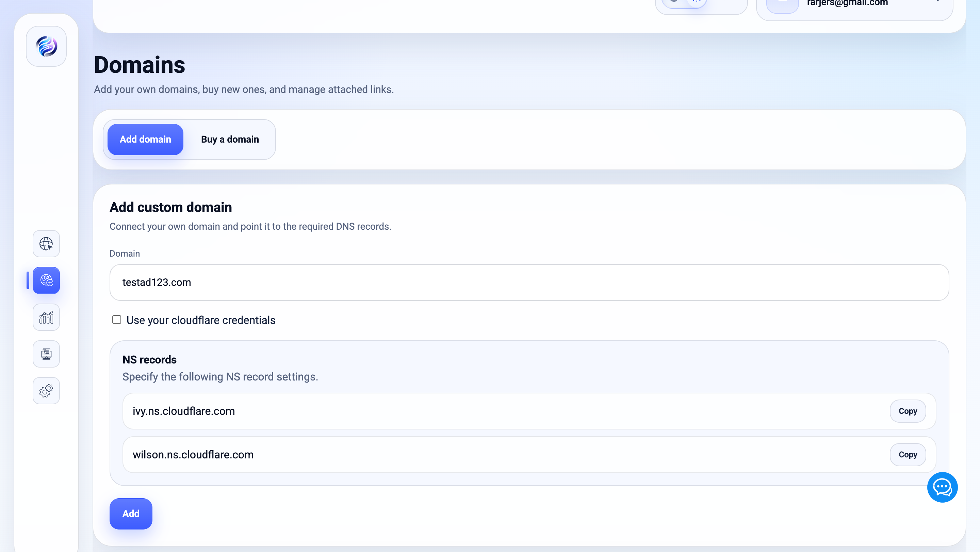Click the Add button to submit domain
The width and height of the screenshot is (980, 552).
(x=130, y=513)
